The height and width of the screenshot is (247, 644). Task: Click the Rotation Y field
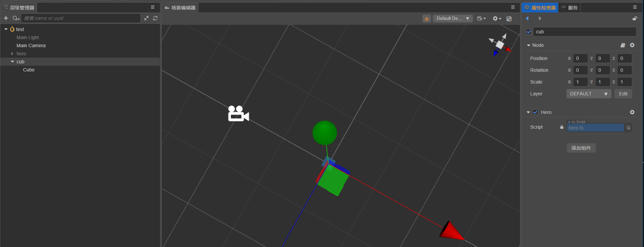coord(603,70)
